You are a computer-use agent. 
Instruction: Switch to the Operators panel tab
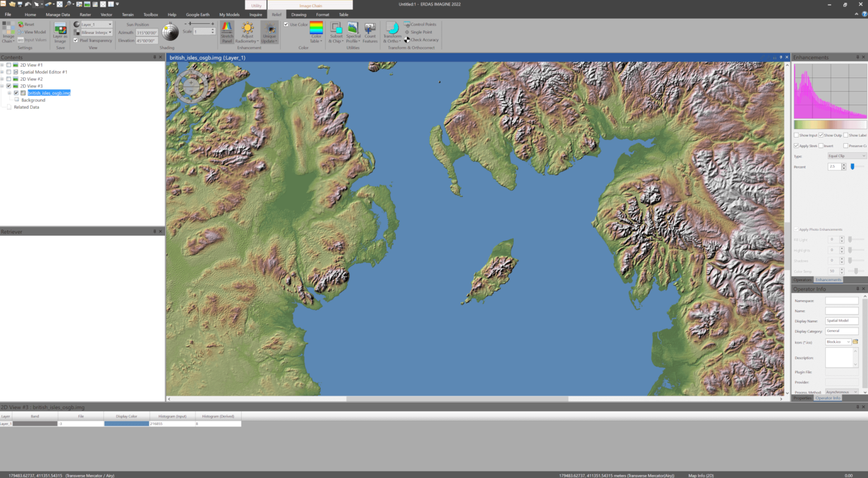[x=802, y=280]
